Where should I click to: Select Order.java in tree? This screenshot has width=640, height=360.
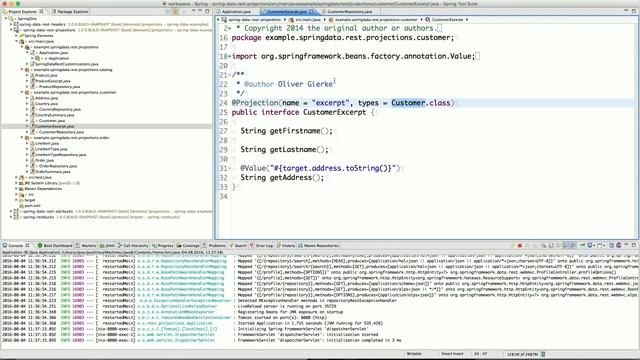44,160
